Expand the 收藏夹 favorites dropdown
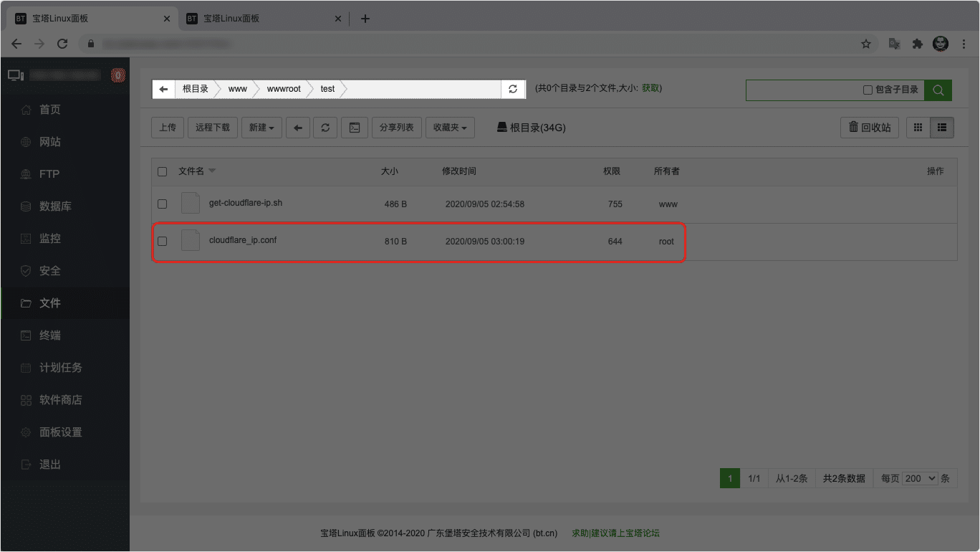This screenshot has height=552, width=980. tap(450, 128)
